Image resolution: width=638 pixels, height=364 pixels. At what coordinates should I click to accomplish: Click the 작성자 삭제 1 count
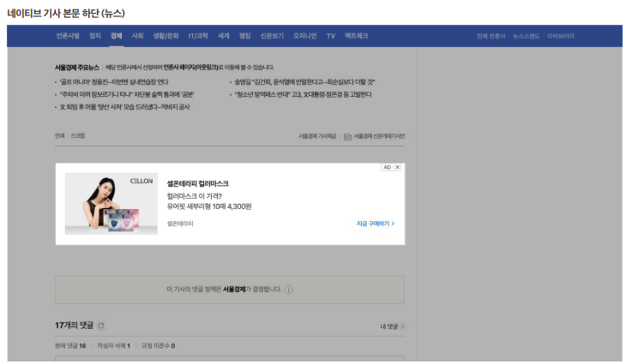pyautogui.click(x=113, y=346)
